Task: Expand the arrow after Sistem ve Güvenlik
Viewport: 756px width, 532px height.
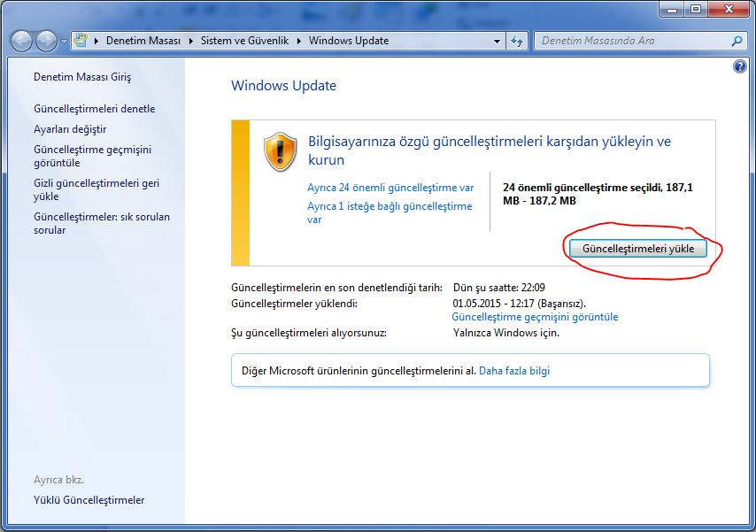Action: (299, 41)
